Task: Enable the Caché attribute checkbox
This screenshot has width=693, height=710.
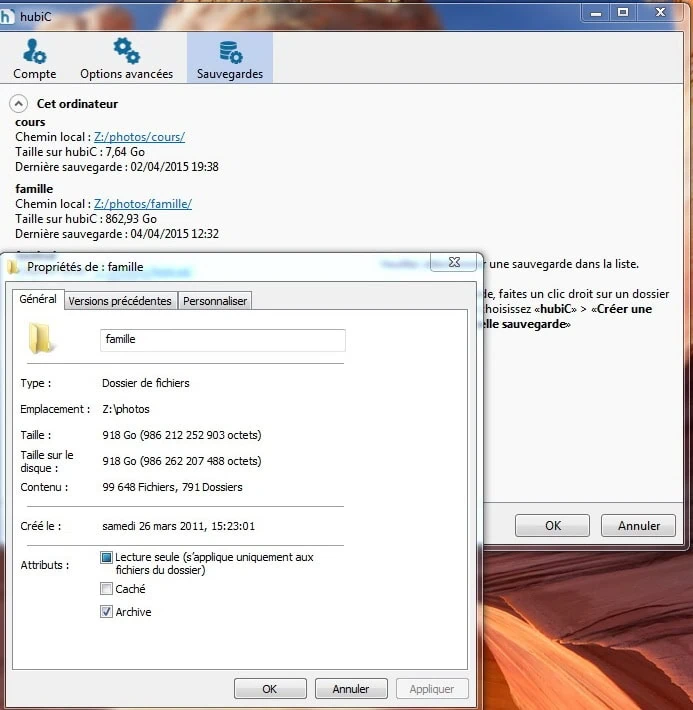Action: point(107,589)
